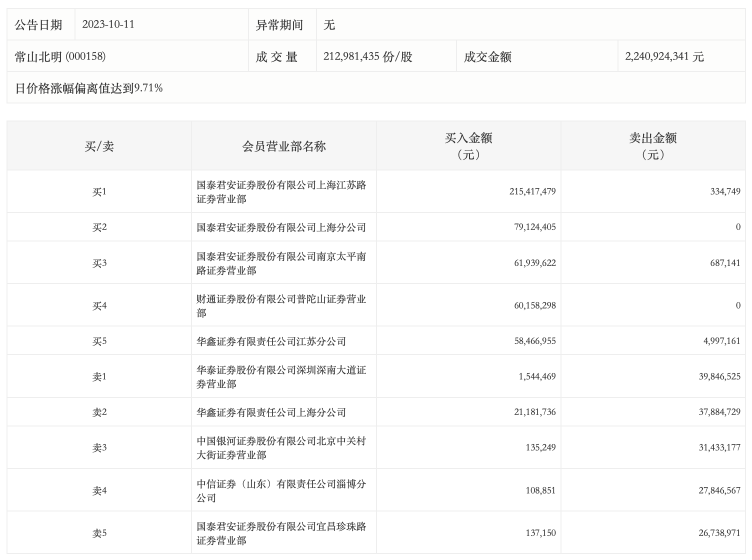
Task: Select the 买5 row label
Action: [x=99, y=341]
